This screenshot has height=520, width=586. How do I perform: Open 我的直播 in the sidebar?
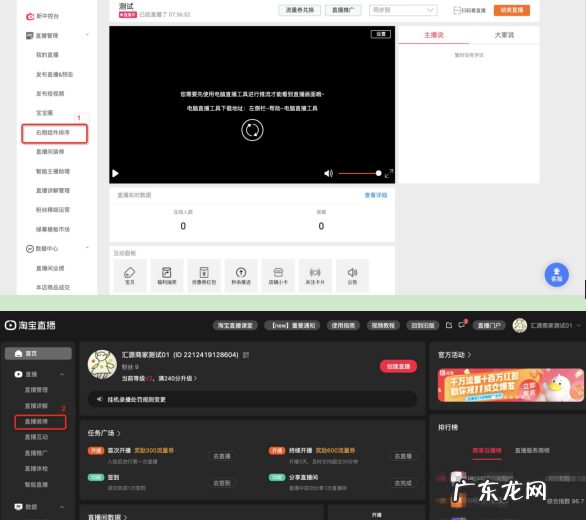47,55
